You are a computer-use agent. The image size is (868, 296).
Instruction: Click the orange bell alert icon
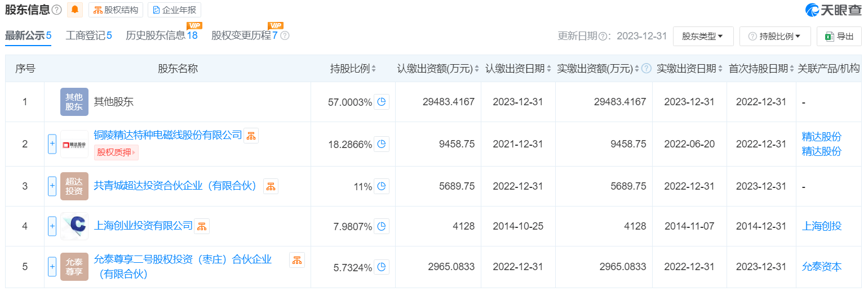pos(75,10)
